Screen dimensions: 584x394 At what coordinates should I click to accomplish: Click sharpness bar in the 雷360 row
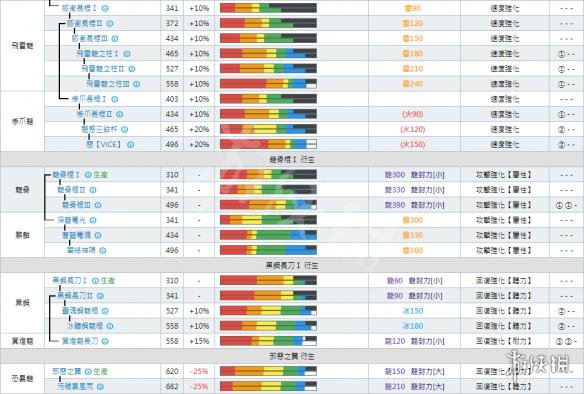click(x=268, y=250)
